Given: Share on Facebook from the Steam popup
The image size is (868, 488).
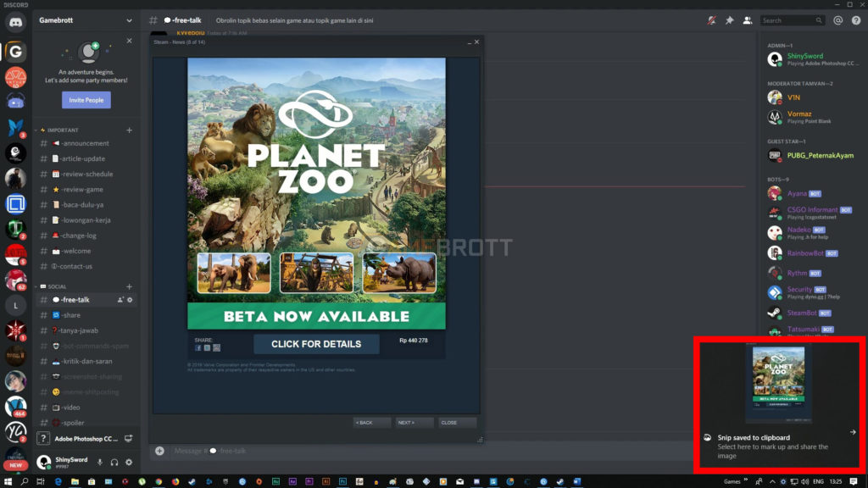Looking at the screenshot, I should click(x=198, y=348).
